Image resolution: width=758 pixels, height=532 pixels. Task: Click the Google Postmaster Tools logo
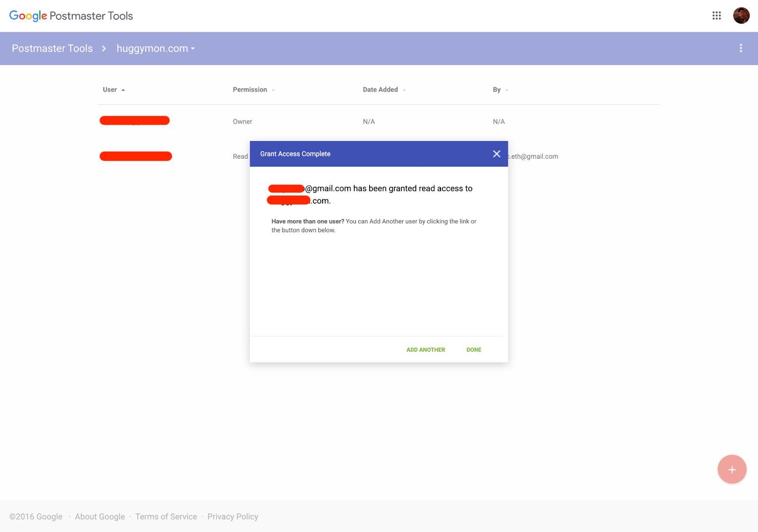coord(71,16)
